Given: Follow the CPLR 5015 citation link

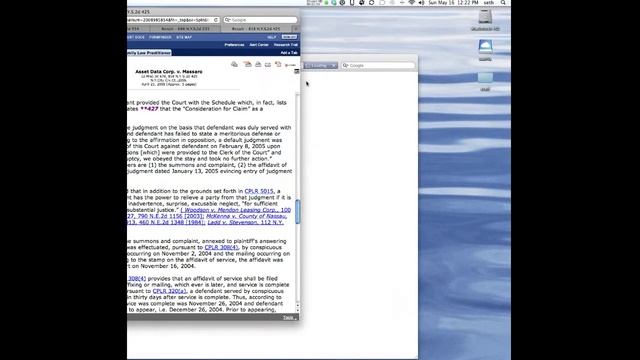Looking at the screenshot, I should [259, 191].
